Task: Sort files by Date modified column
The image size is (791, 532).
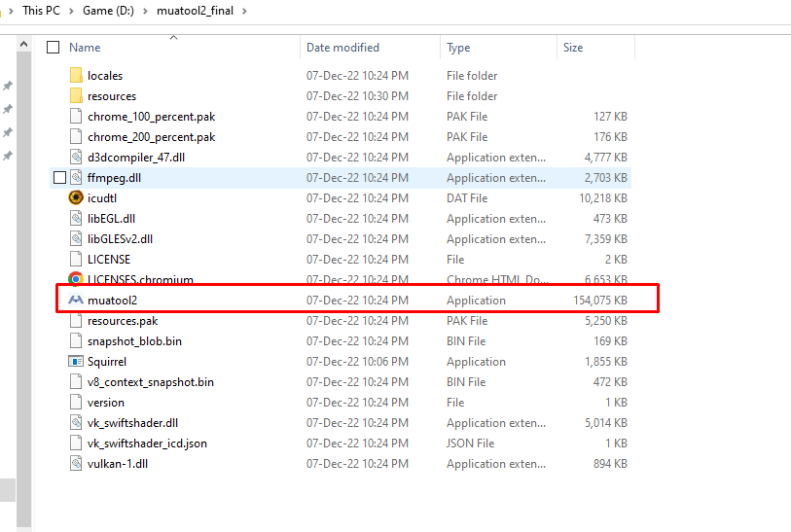Action: (x=342, y=47)
